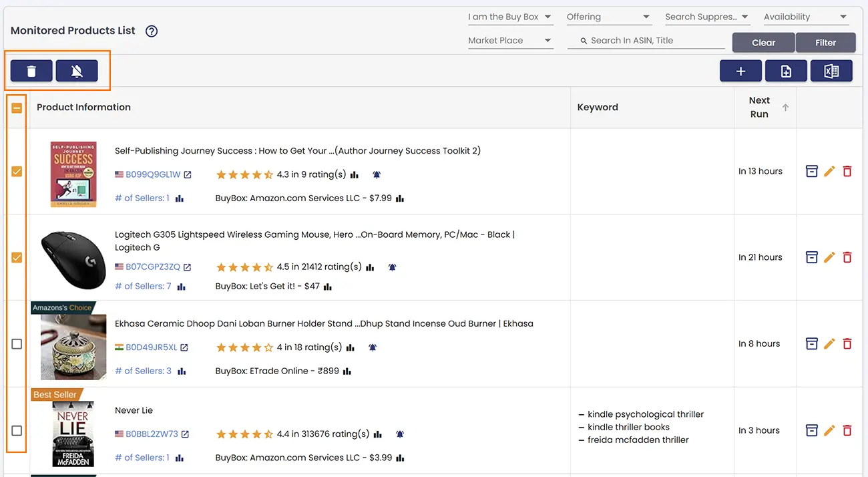Image resolution: width=868 pixels, height=477 pixels.
Task: Archive the Never Lie product
Action: pyautogui.click(x=812, y=430)
